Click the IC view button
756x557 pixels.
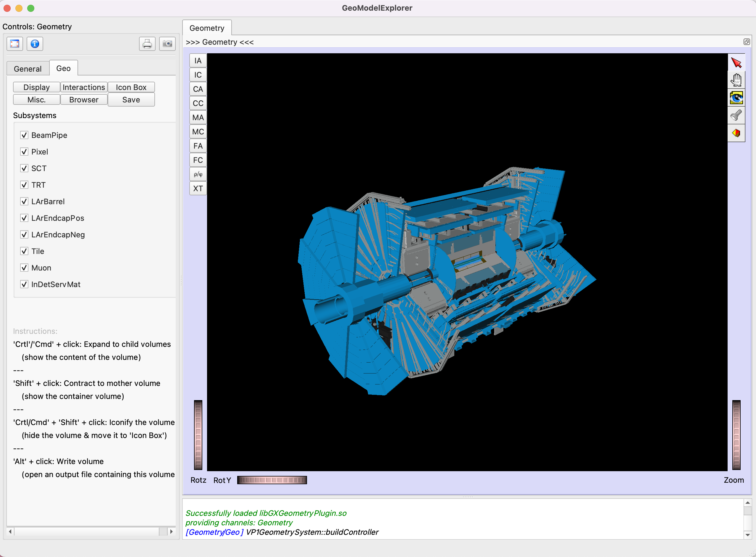coord(198,75)
